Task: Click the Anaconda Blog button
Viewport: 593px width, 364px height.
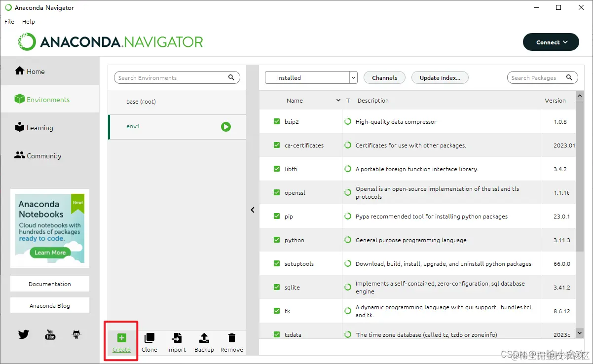Action: coord(50,305)
